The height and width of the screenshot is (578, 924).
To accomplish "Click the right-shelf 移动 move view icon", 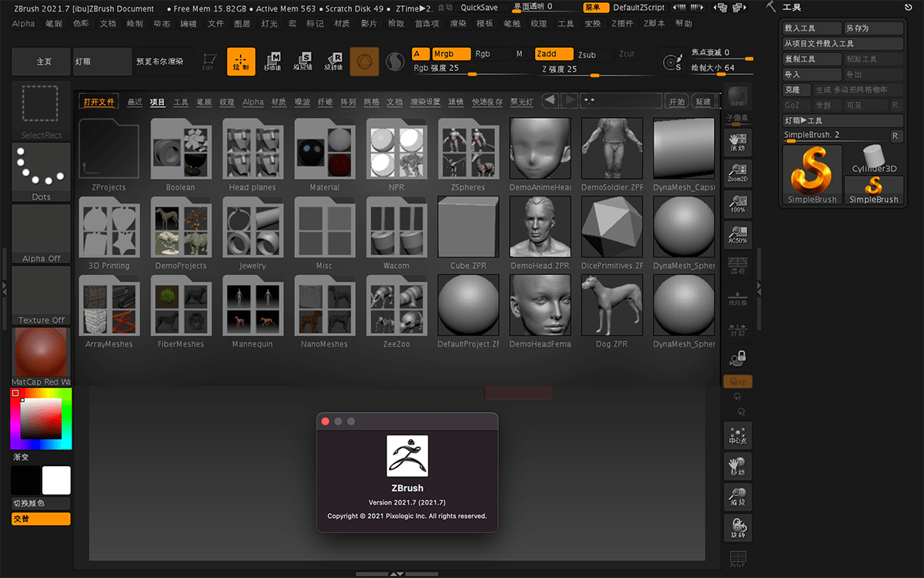I will [x=738, y=466].
